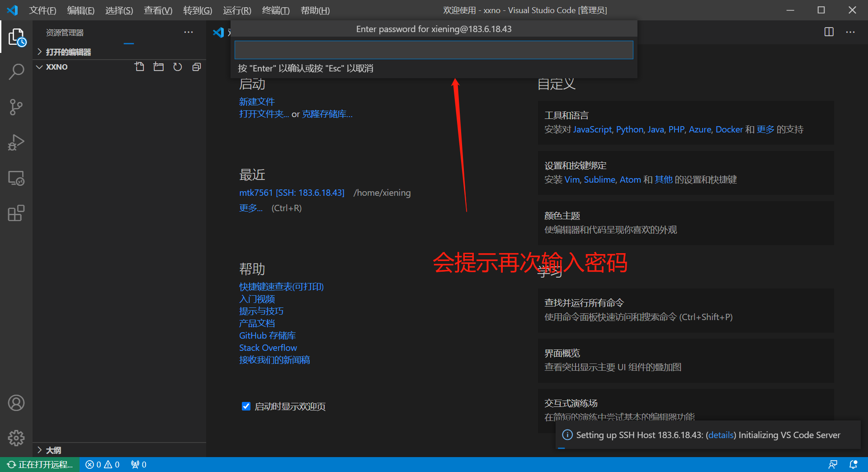Click New Folder icon in XXNO header
Image resolution: width=868 pixels, height=472 pixels.
click(x=158, y=67)
